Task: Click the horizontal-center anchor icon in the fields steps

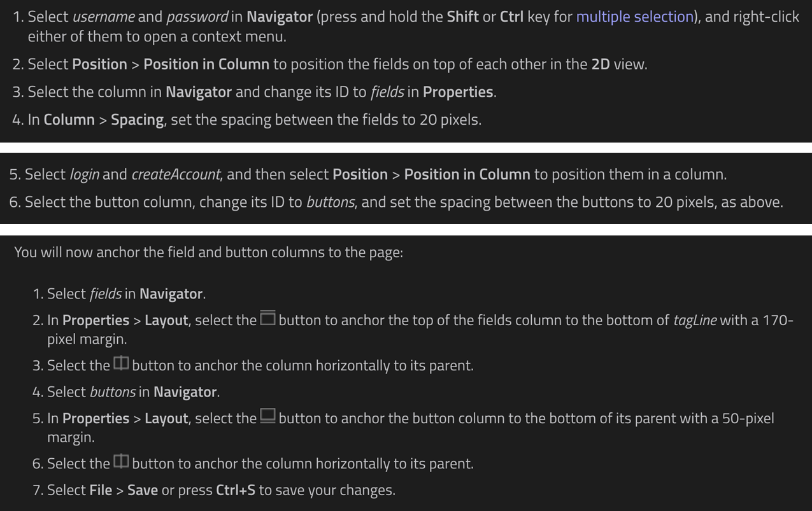Action: click(121, 365)
